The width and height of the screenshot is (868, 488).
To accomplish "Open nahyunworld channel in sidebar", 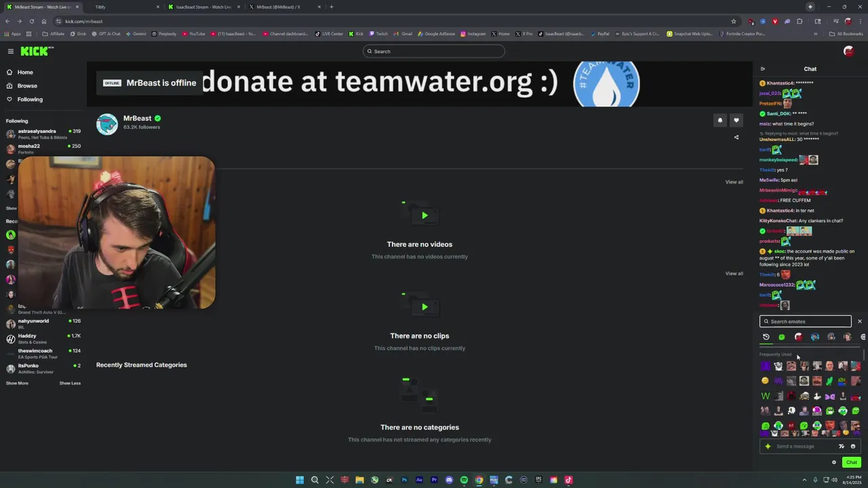I will [43, 323].
